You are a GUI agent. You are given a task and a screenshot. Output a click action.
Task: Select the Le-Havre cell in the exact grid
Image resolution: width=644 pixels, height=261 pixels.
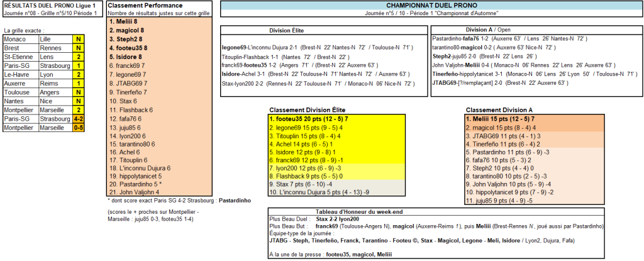pyautogui.click(x=19, y=73)
